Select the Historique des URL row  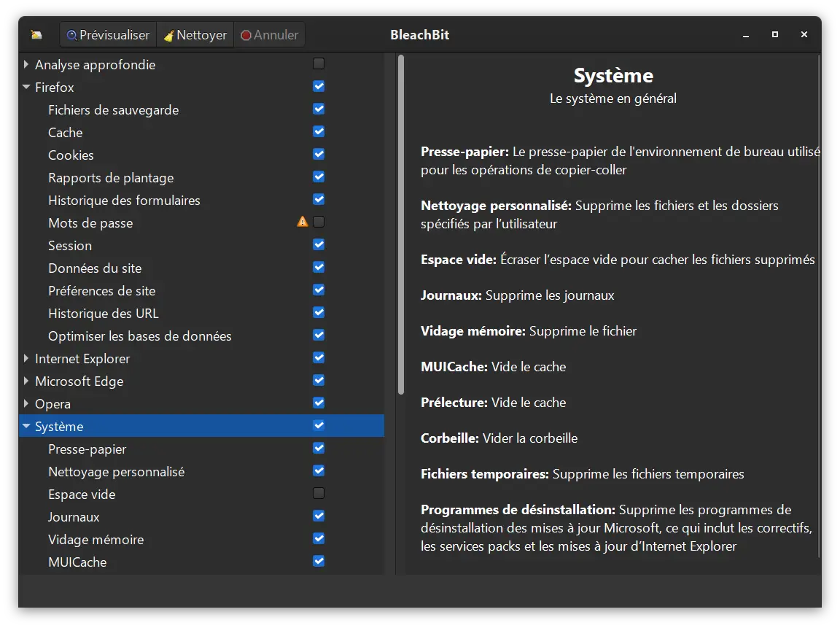pos(201,313)
